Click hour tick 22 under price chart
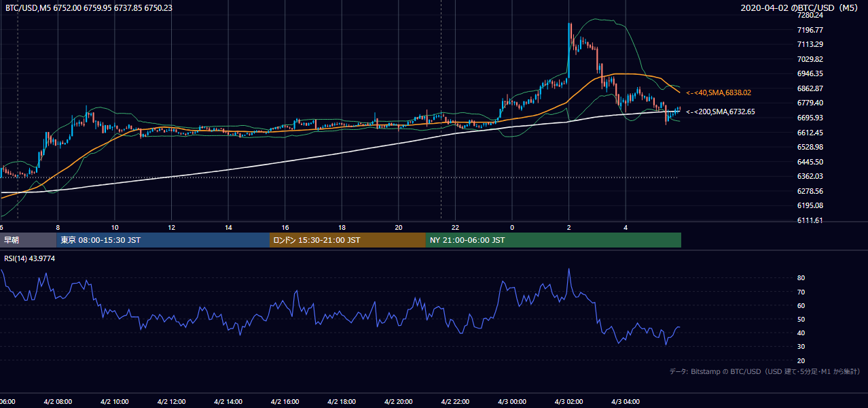The image size is (868, 408). click(x=455, y=227)
